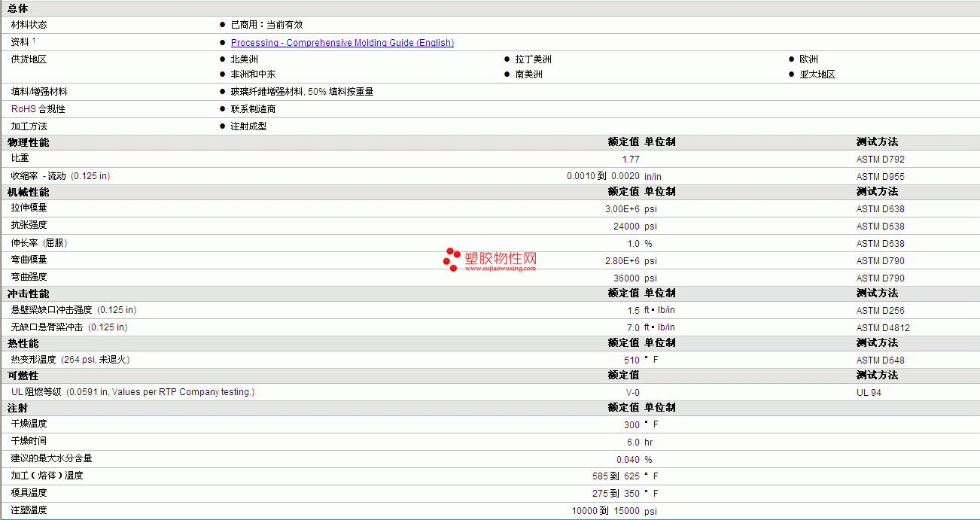Click the 36000 flexural strength value

tap(627, 278)
